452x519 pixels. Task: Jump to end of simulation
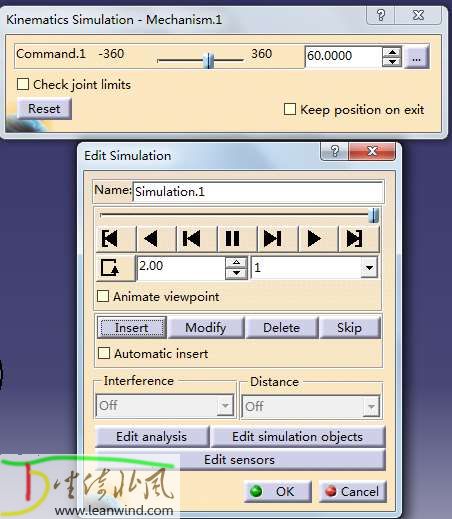click(359, 239)
